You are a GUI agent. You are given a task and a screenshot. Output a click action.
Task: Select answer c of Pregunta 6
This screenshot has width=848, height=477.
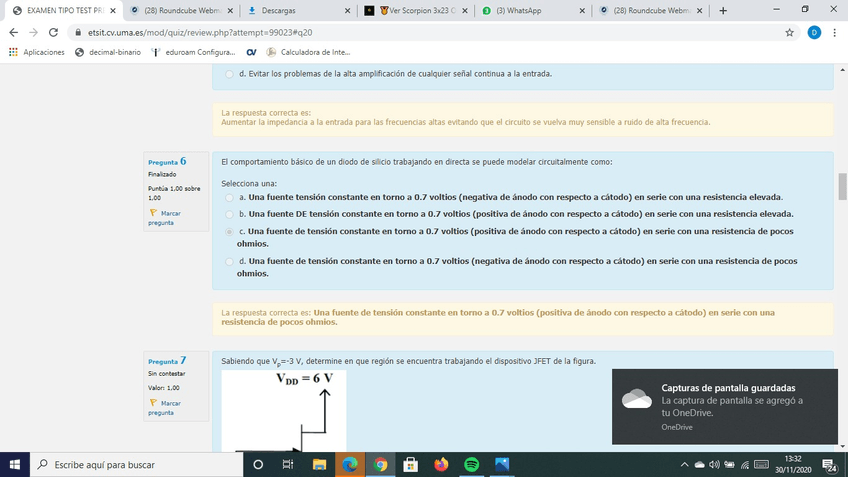(229, 231)
